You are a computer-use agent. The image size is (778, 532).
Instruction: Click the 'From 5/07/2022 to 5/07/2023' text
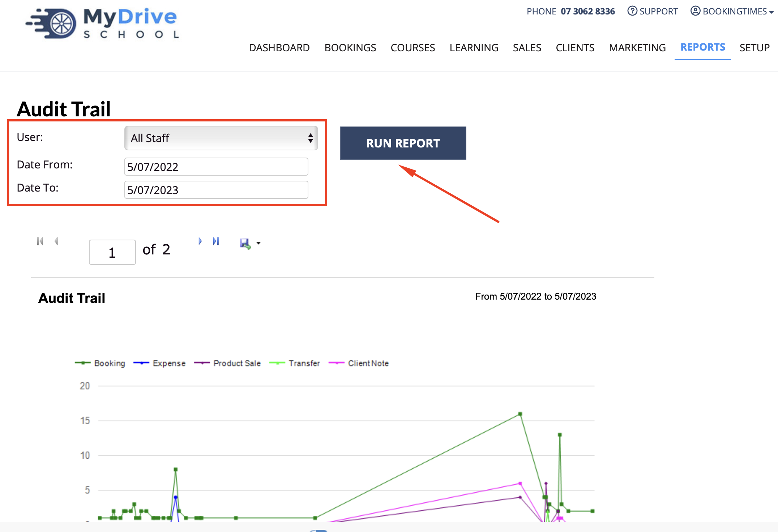click(x=535, y=296)
